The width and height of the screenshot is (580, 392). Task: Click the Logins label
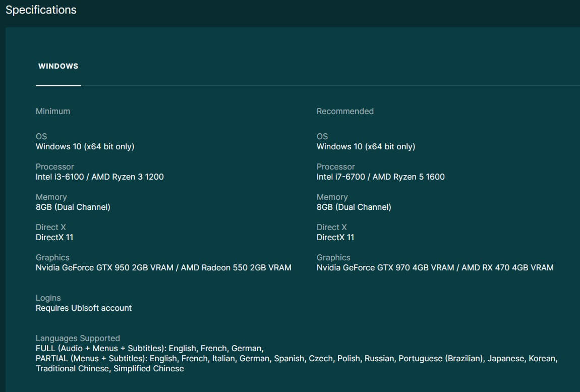pyautogui.click(x=48, y=298)
